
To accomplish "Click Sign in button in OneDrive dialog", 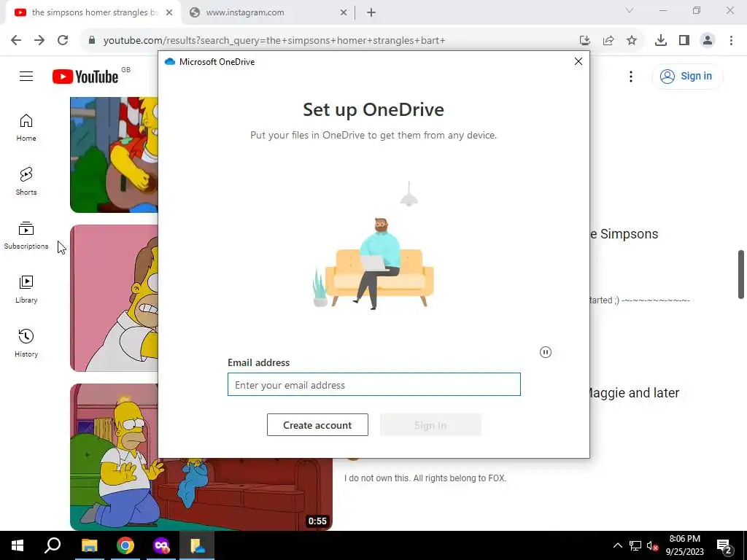I will point(430,425).
